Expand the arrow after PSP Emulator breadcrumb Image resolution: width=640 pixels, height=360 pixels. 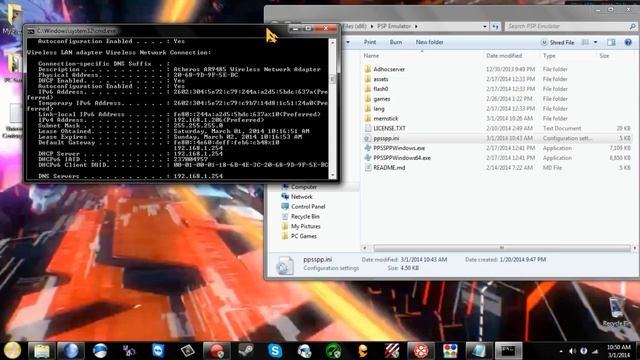click(416, 26)
